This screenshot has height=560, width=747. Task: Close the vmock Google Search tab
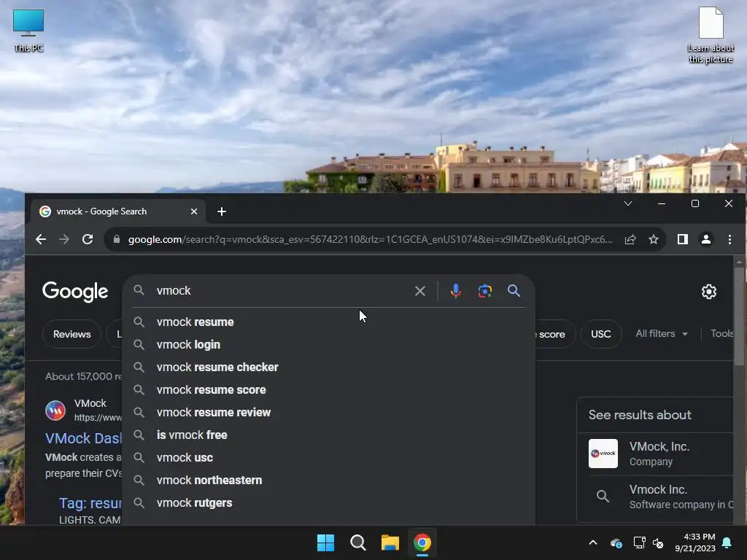coord(194,211)
